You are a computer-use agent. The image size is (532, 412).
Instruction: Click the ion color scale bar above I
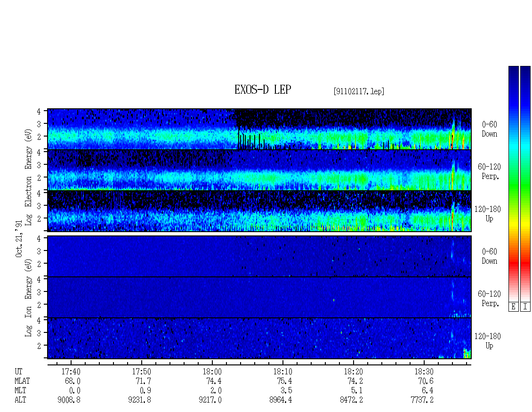click(525, 183)
